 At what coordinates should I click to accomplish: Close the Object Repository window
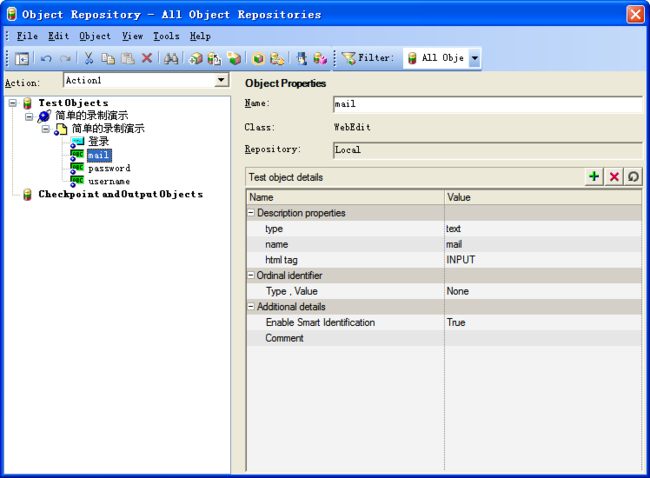pyautogui.click(x=635, y=15)
